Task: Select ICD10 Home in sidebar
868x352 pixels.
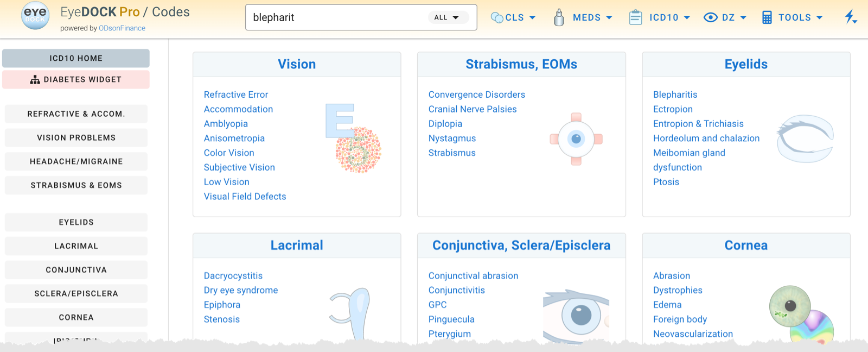Action: tap(76, 58)
